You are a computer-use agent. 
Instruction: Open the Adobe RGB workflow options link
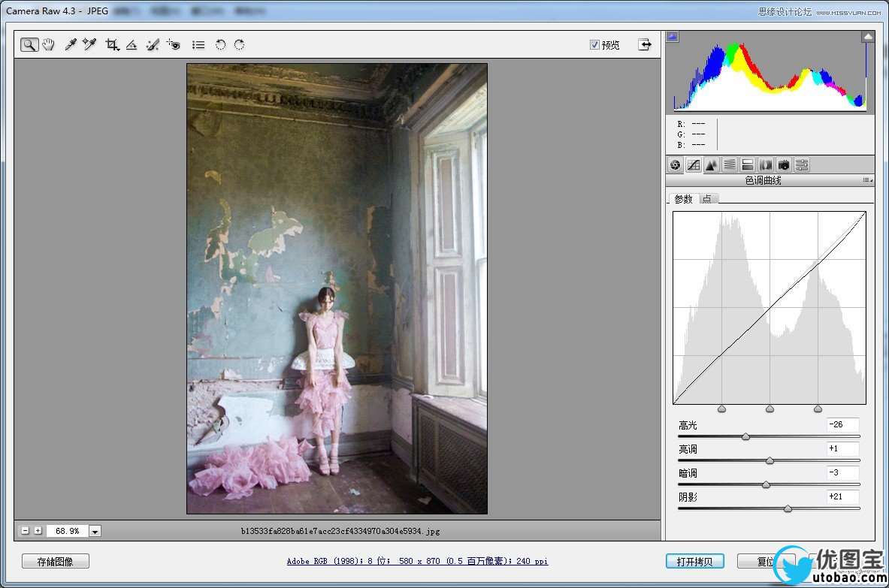[x=417, y=561]
